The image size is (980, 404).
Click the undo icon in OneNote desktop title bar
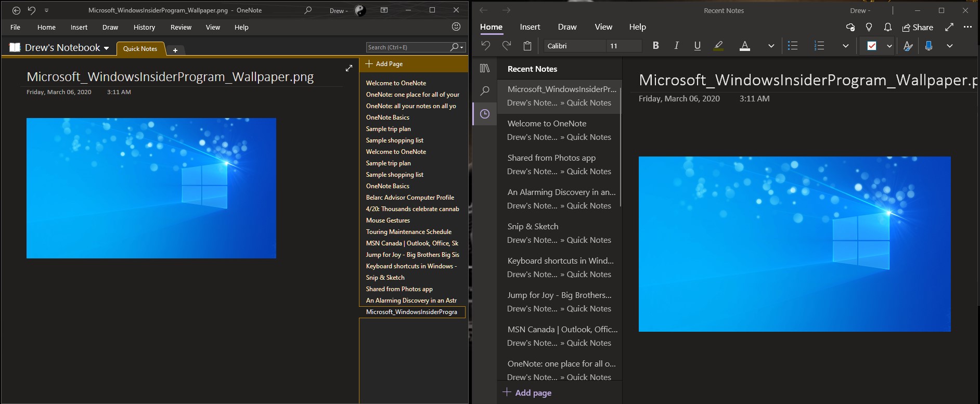click(32, 10)
